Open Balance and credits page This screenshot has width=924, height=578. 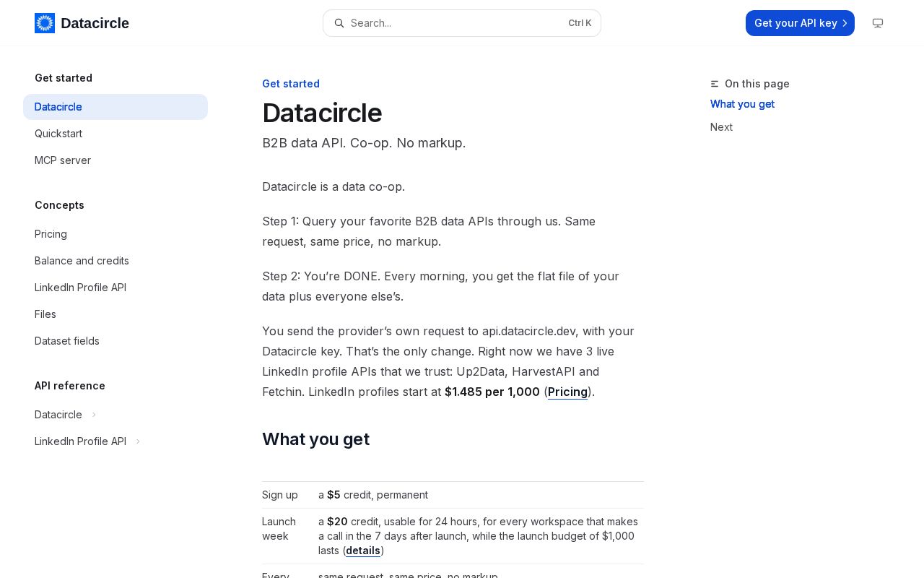coord(115,261)
